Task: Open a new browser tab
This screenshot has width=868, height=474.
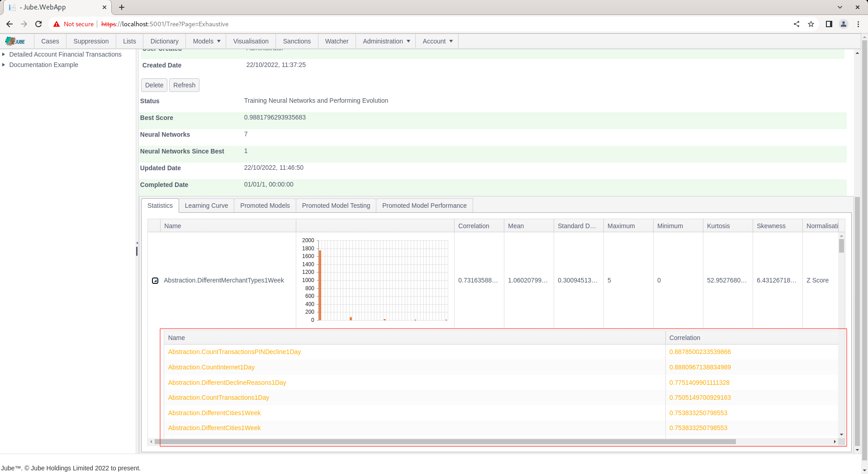Action: pos(122,7)
